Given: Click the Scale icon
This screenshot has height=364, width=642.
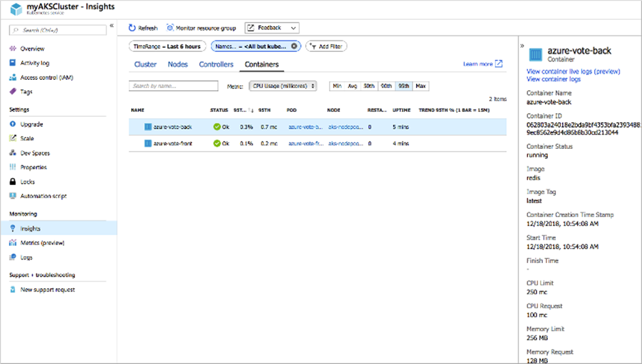Looking at the screenshot, I should [x=13, y=139].
